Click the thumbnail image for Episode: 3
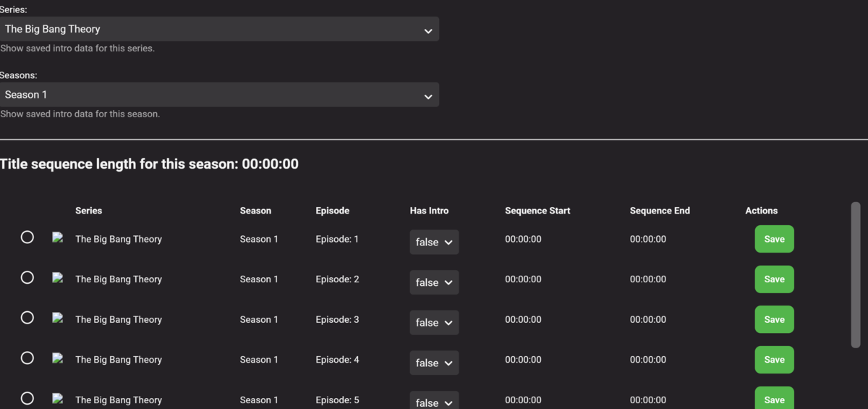Viewport: 868px width, 409px height. pos(58,317)
